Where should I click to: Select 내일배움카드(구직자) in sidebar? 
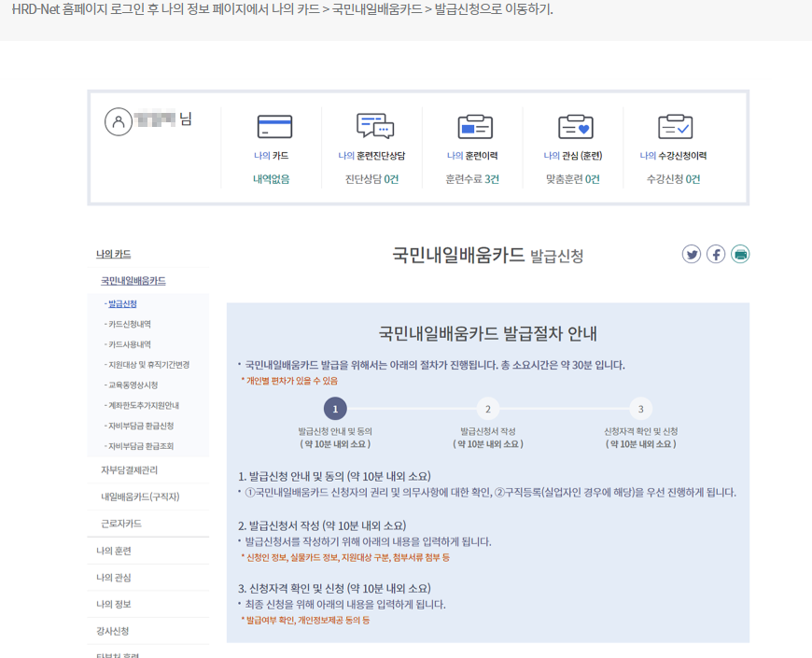140,497
